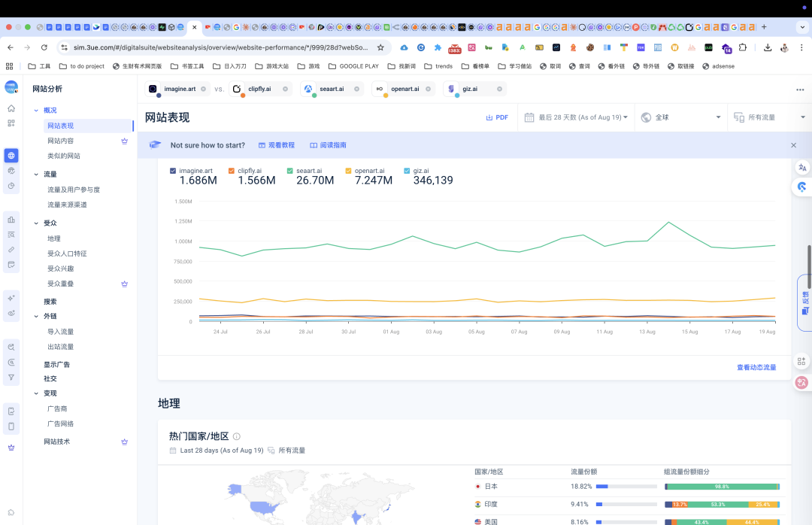Open the trends bookmark folder
Image resolution: width=812 pixels, height=525 pixels.
[438, 66]
